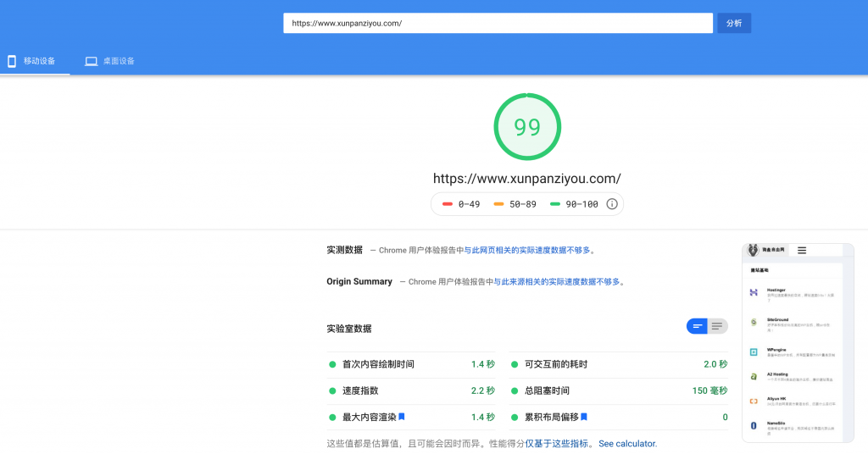Open the See calculator link
This screenshot has height=454, width=868.
click(x=627, y=443)
